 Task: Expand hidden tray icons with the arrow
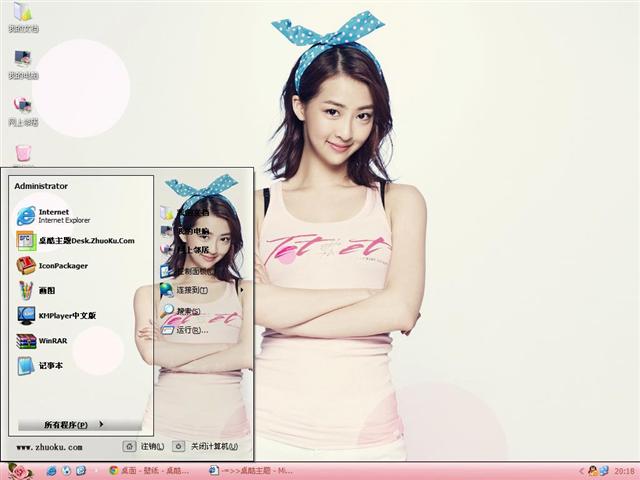click(x=581, y=471)
